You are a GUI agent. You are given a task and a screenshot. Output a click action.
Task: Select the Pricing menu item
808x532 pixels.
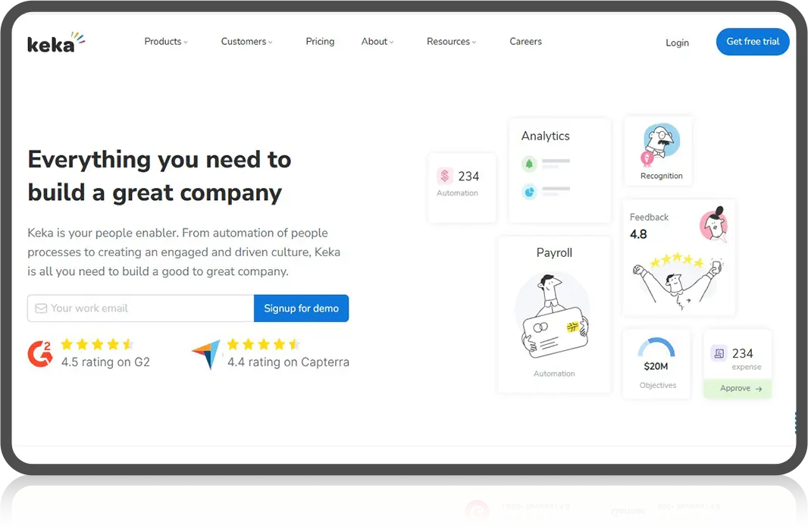pyautogui.click(x=320, y=42)
